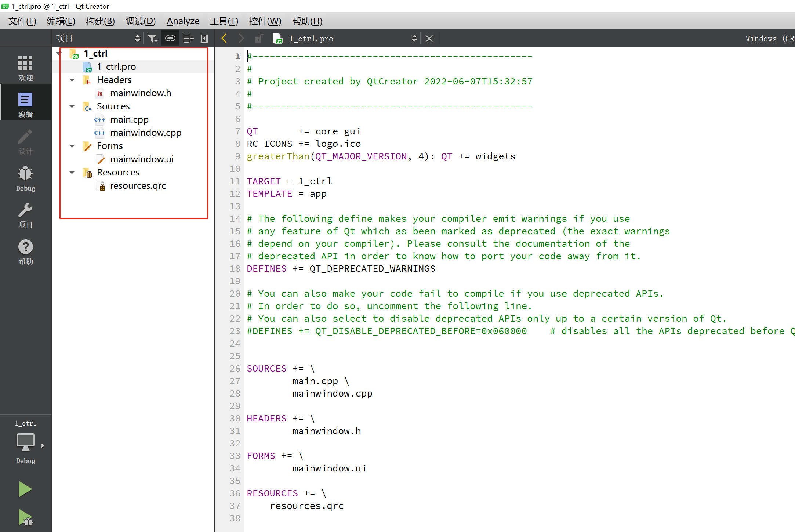Open the 构建(B) menu

tap(100, 21)
